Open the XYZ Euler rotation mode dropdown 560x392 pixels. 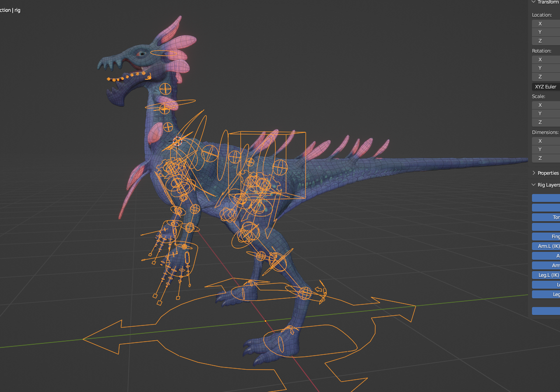[546, 87]
